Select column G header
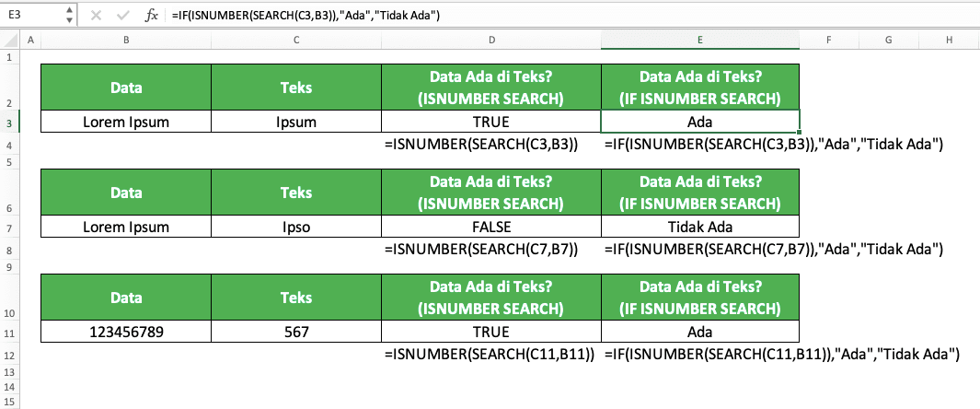The height and width of the screenshot is (409, 980). (889, 41)
